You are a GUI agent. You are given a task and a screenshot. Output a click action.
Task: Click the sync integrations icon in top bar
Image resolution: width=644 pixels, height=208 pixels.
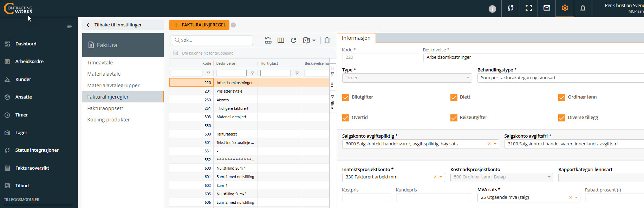510,8
